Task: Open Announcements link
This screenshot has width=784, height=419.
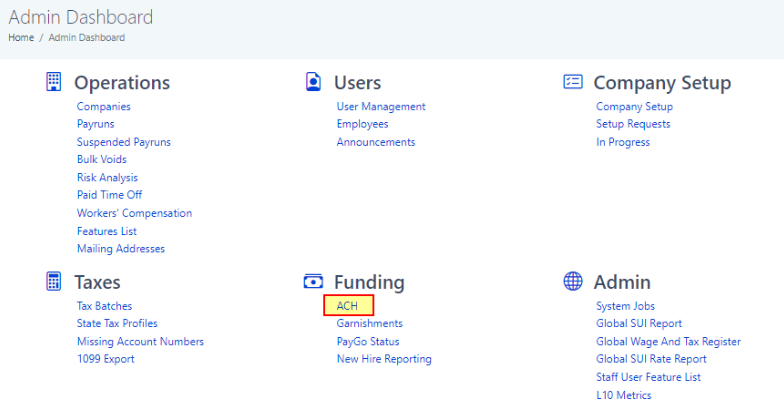Action: [x=376, y=142]
